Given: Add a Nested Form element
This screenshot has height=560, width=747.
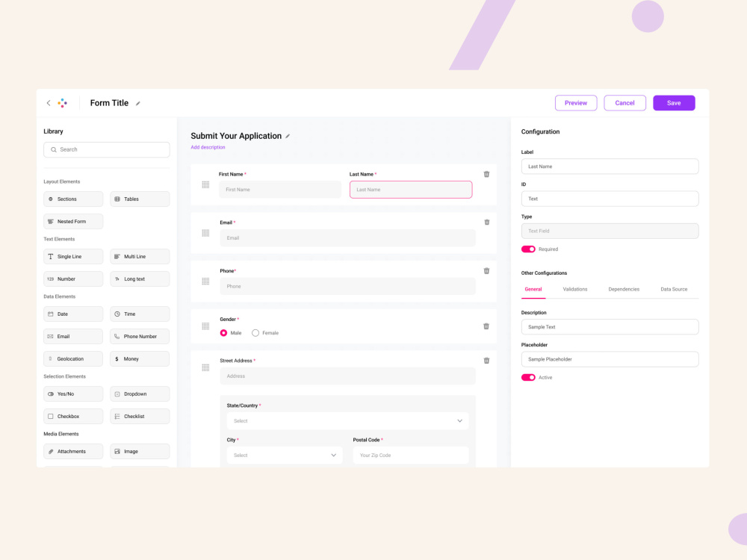Looking at the screenshot, I should point(73,222).
